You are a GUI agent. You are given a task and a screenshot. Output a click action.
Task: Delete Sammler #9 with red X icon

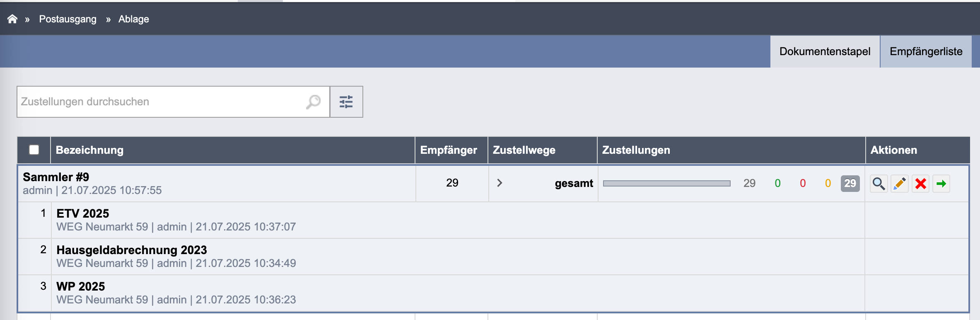(x=920, y=184)
